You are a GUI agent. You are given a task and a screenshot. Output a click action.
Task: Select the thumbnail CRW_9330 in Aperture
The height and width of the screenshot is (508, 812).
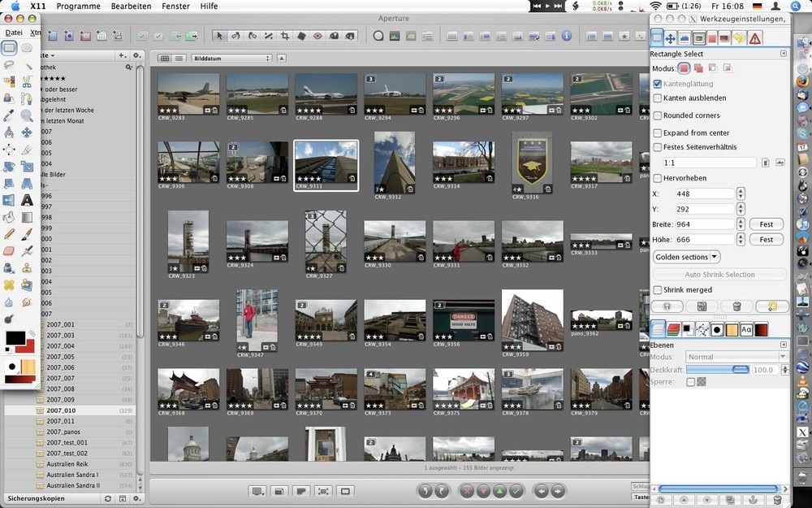(395, 241)
